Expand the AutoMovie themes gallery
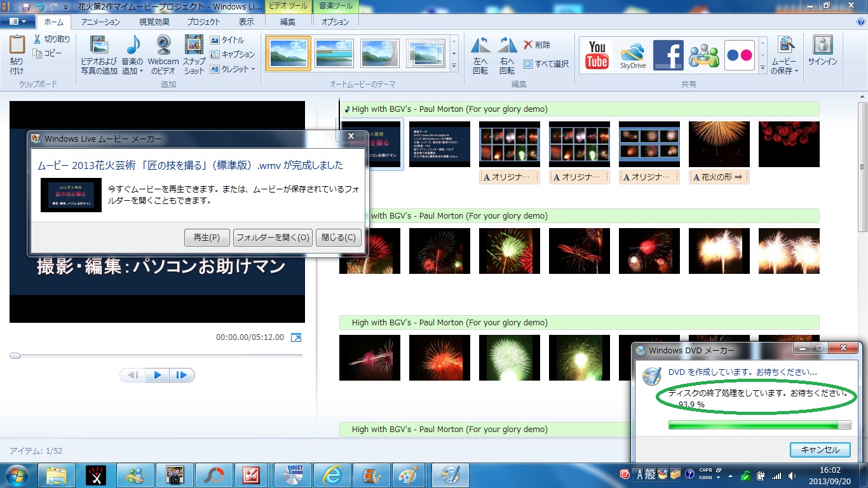This screenshot has height=488, width=868. point(454,66)
